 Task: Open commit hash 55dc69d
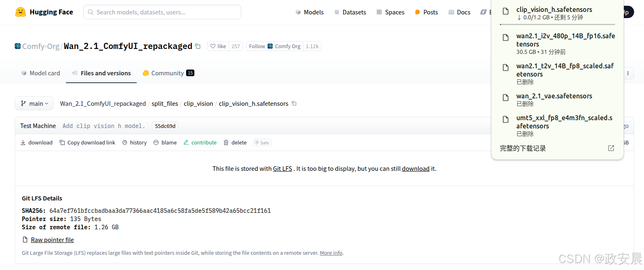pos(165,126)
